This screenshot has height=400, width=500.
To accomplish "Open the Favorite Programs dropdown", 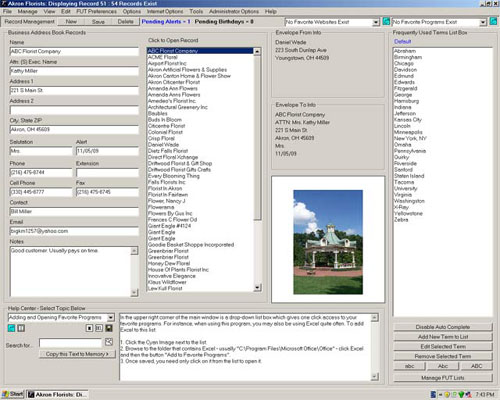I will coord(483,22).
